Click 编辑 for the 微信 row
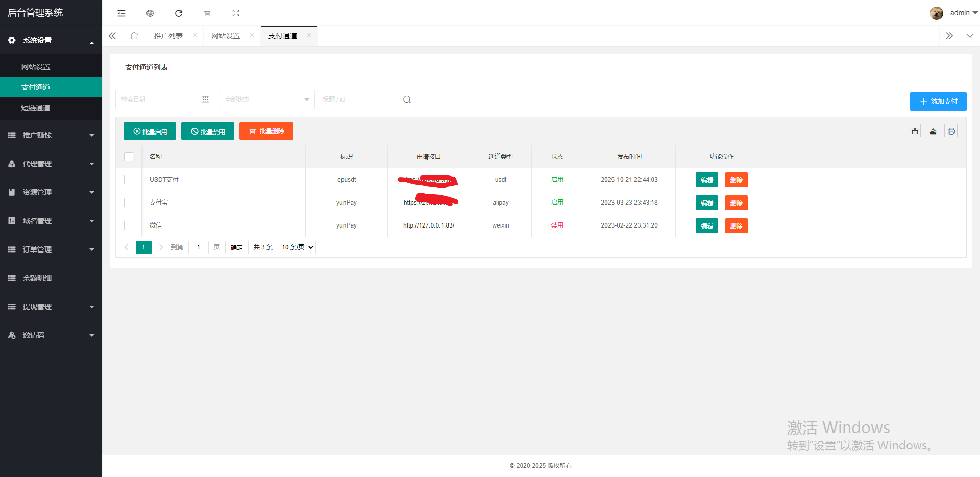Image resolution: width=980 pixels, height=477 pixels. click(x=706, y=225)
